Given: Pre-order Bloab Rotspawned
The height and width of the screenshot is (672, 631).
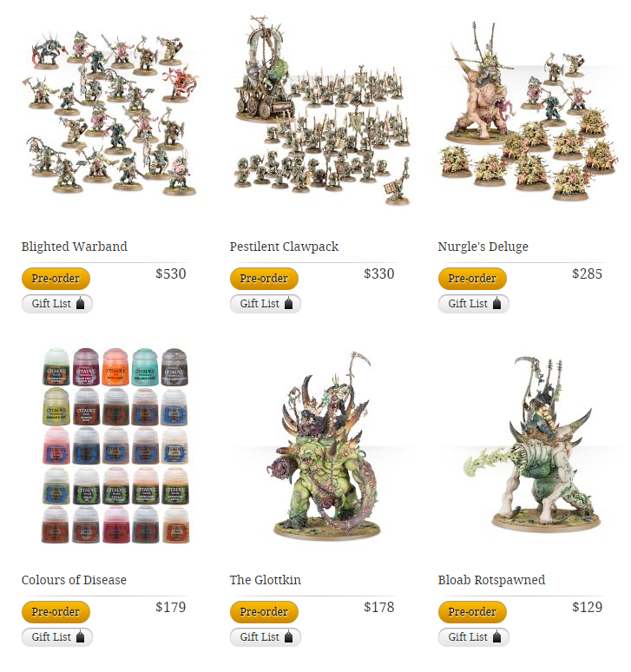Looking at the screenshot, I should [x=472, y=612].
